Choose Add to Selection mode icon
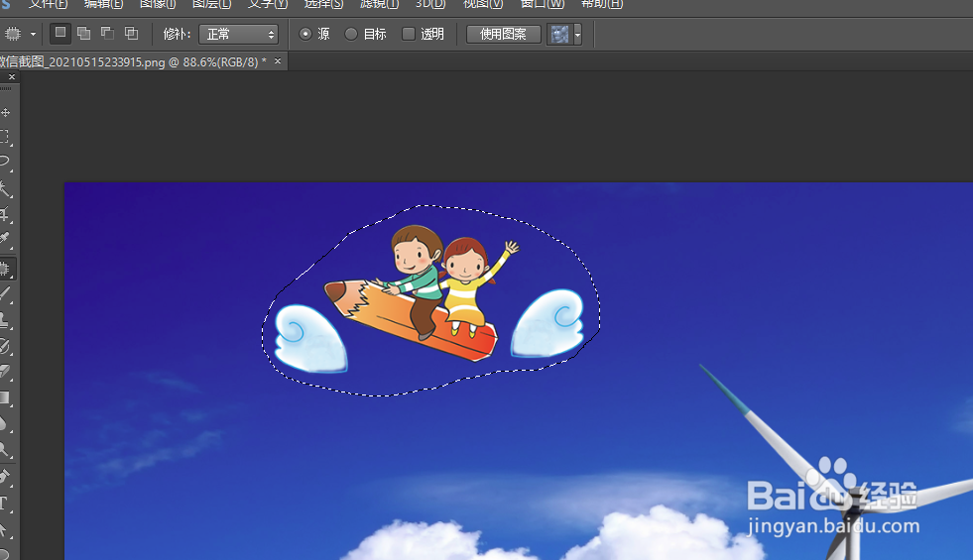 pos(83,33)
